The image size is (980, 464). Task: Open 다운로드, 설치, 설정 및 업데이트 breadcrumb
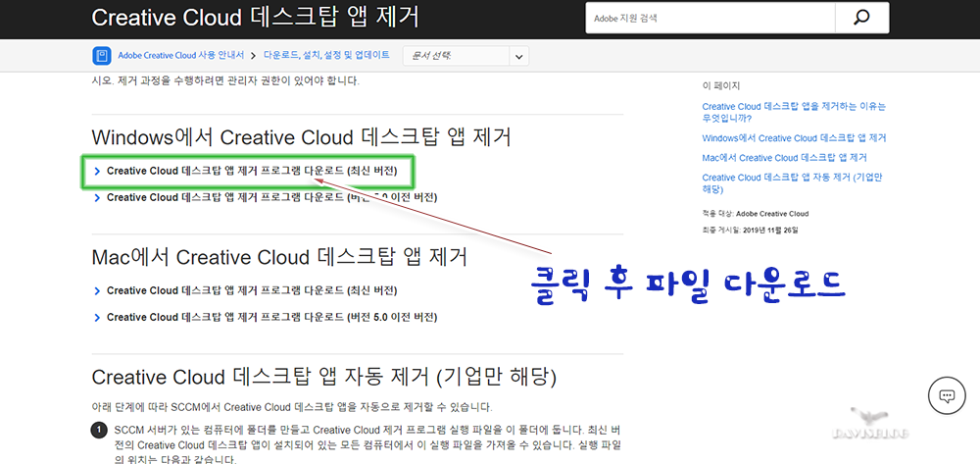point(327,56)
